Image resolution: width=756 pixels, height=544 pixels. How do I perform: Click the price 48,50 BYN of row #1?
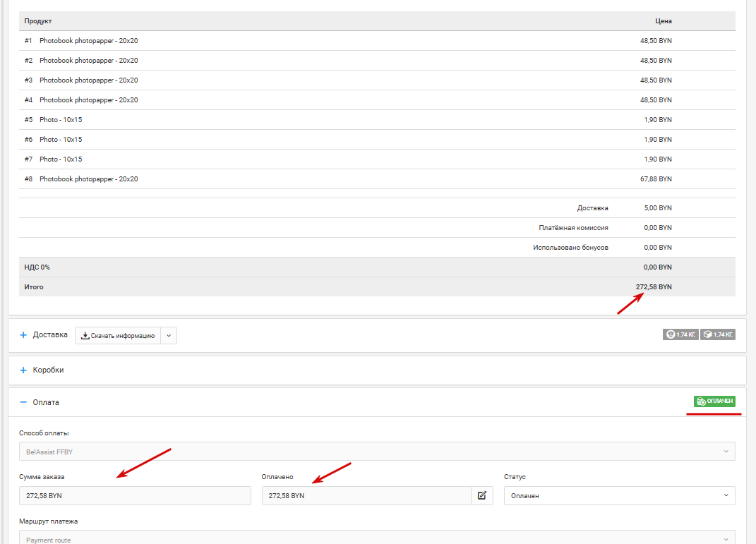pos(656,41)
